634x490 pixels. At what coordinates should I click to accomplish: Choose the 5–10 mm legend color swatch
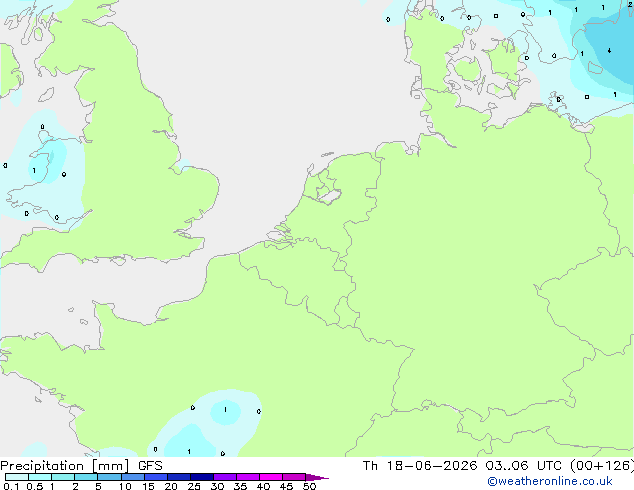[x=110, y=477]
